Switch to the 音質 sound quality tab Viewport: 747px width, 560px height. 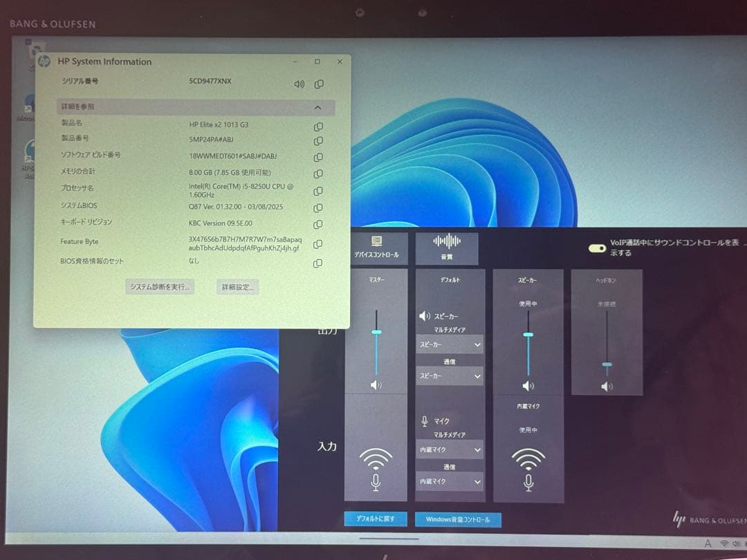(x=447, y=248)
